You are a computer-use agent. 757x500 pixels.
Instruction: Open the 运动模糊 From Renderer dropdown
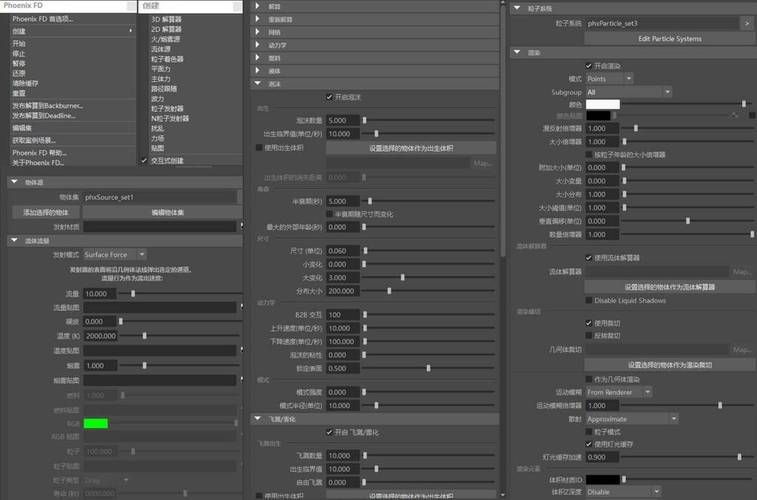coord(618,392)
